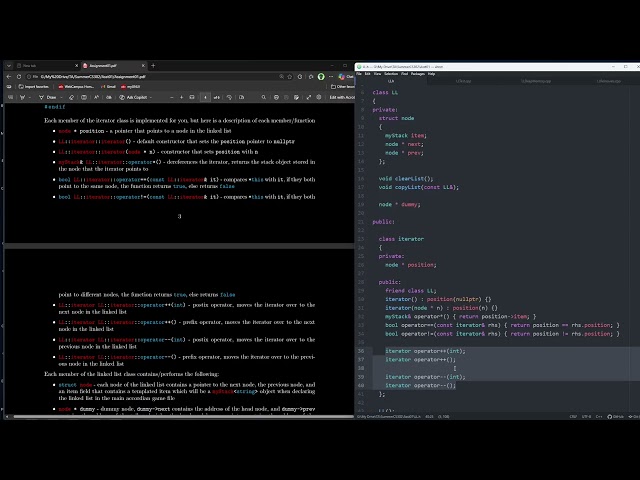Click the PDF fit to width icon

[x=192, y=97]
